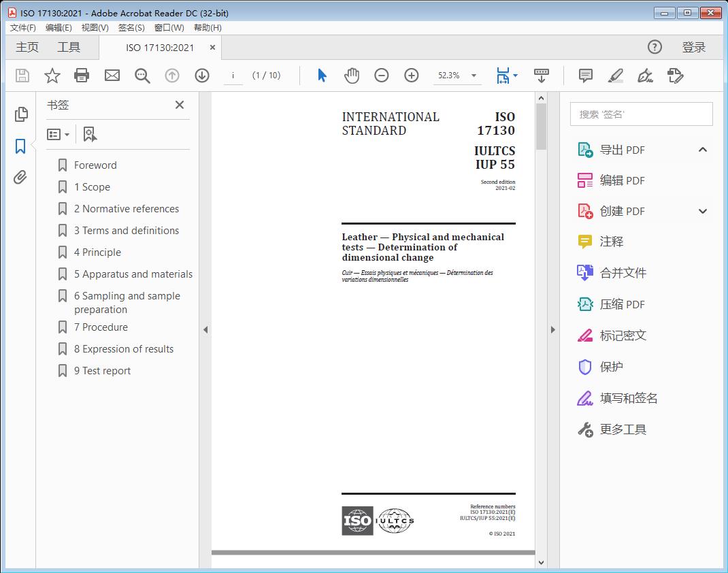The width and height of the screenshot is (728, 573).
Task: Add a sticky note comment
Action: pos(585,76)
